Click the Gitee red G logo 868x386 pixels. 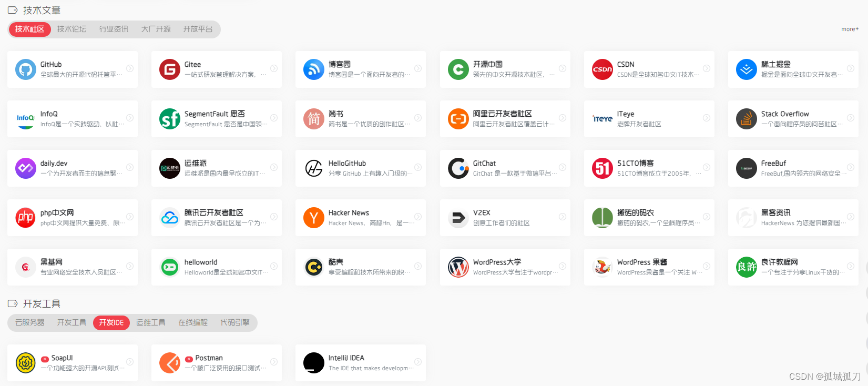169,69
